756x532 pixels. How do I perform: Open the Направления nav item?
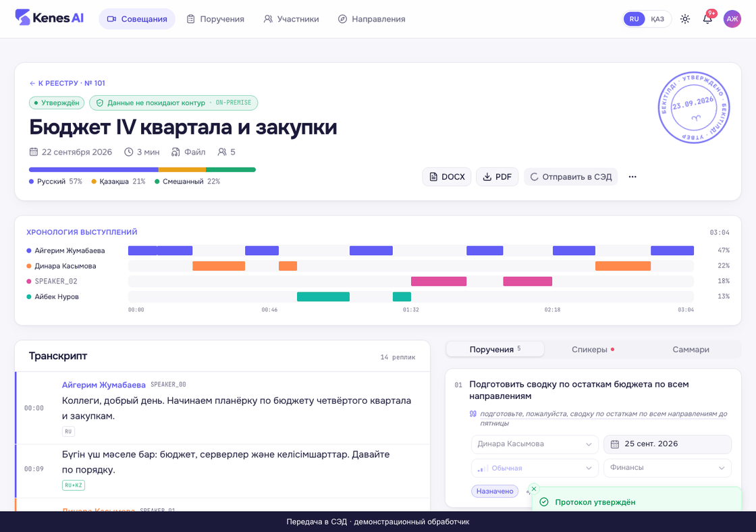[x=372, y=19]
